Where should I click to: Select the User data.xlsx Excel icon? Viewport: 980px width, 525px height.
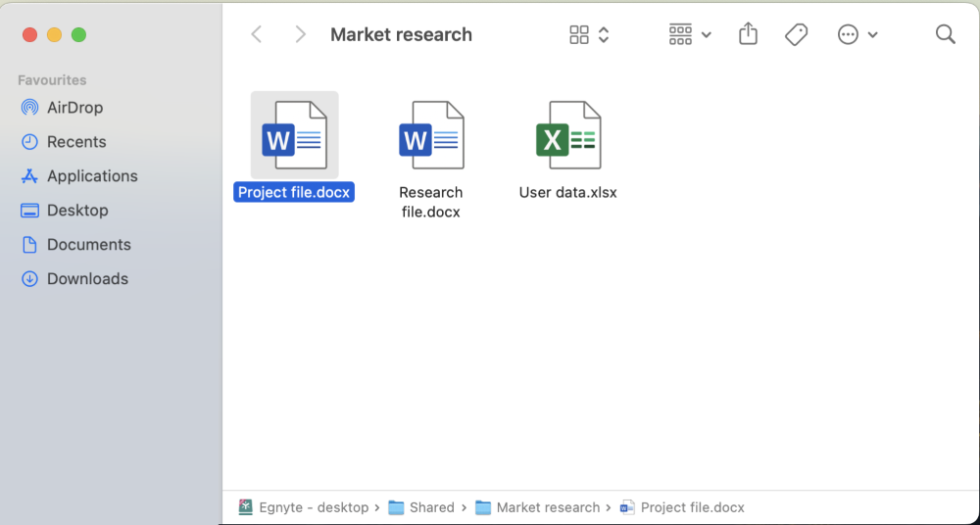568,136
